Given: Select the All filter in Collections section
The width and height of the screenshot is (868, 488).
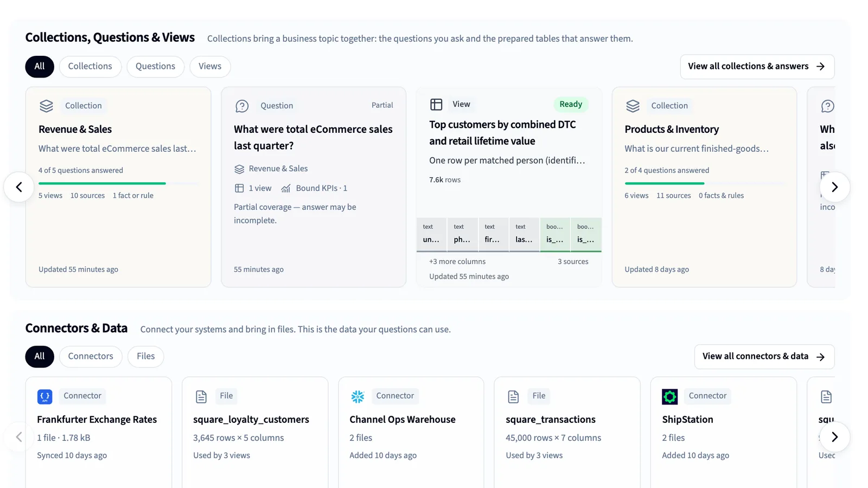Looking at the screenshot, I should (40, 66).
